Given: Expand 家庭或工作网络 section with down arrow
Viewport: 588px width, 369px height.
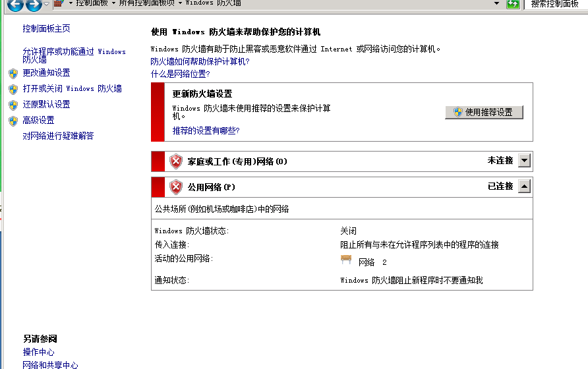Looking at the screenshot, I should (x=524, y=161).
